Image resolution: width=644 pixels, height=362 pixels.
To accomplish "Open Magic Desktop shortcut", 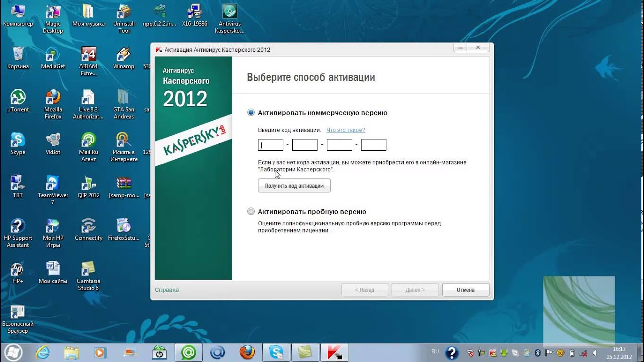I will click(x=53, y=19).
